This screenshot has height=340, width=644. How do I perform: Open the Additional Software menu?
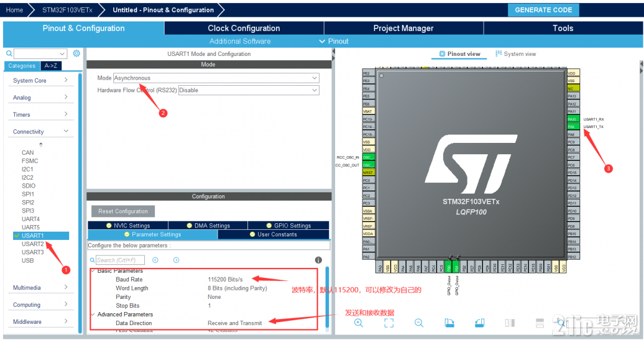[240, 41]
